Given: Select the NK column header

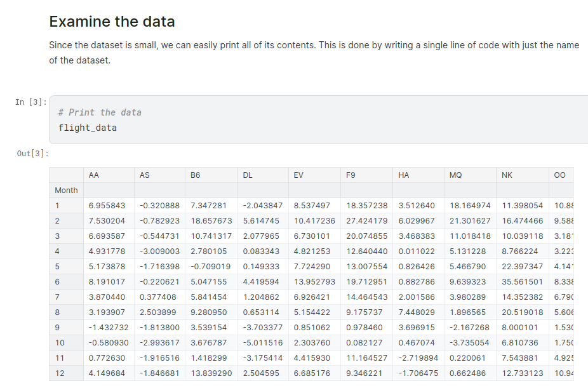Looking at the screenshot, I should (x=507, y=175).
